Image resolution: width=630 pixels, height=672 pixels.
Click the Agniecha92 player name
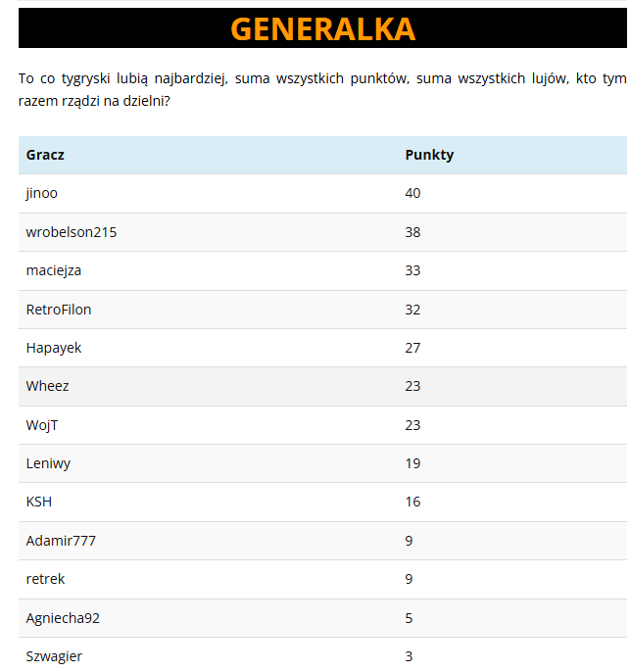[x=63, y=618]
